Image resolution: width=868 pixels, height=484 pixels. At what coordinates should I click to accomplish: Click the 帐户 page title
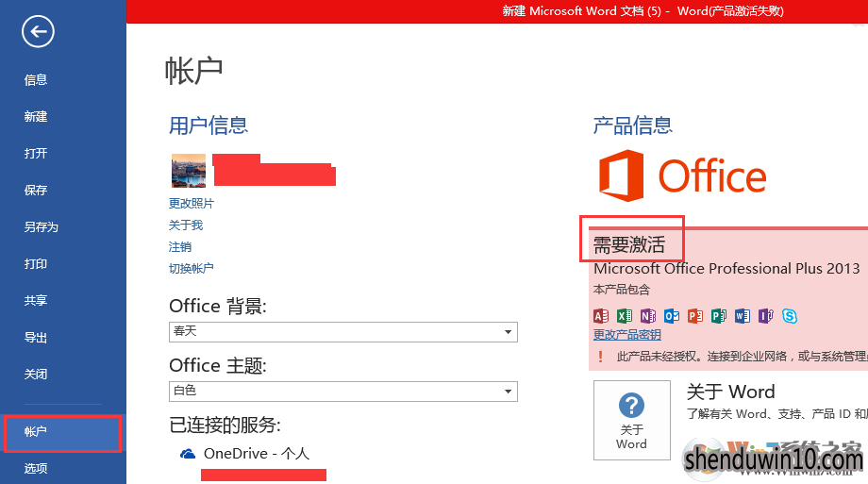pos(193,71)
